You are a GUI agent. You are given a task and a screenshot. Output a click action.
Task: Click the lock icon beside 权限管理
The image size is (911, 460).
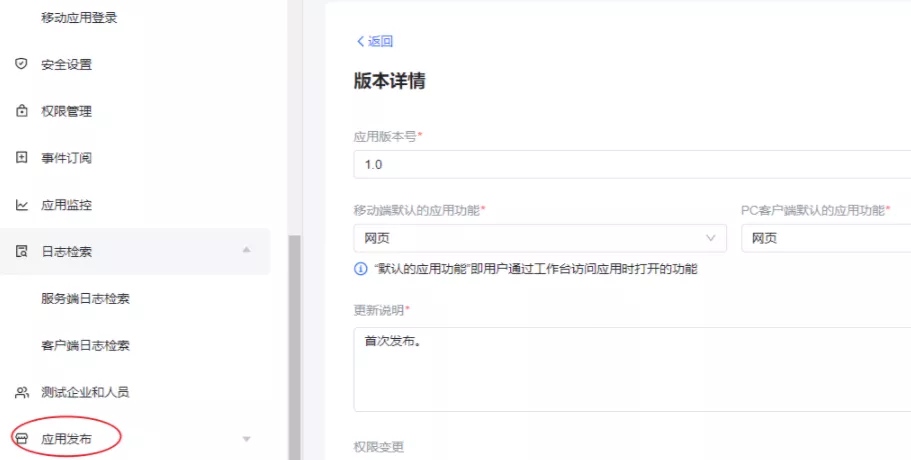click(x=21, y=111)
